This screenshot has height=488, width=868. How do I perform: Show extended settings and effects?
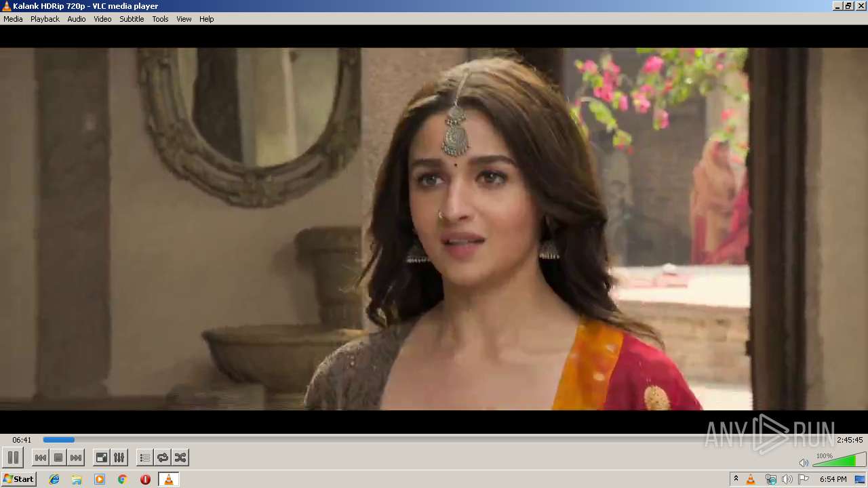coord(119,457)
